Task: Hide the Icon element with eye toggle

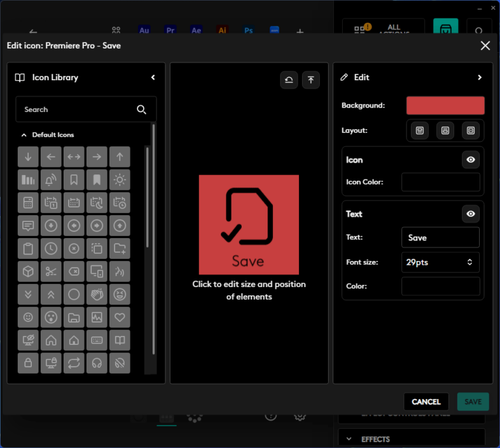Action: click(x=470, y=160)
